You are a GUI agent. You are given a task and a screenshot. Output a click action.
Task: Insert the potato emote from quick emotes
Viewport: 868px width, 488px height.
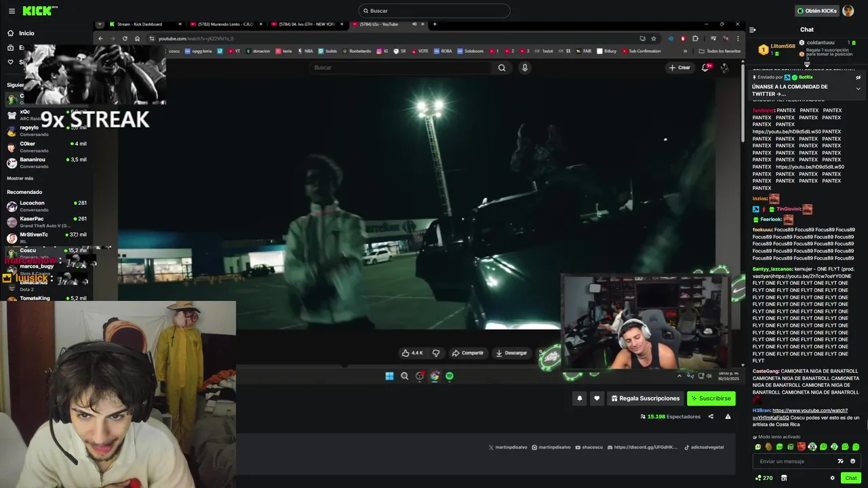(768, 447)
